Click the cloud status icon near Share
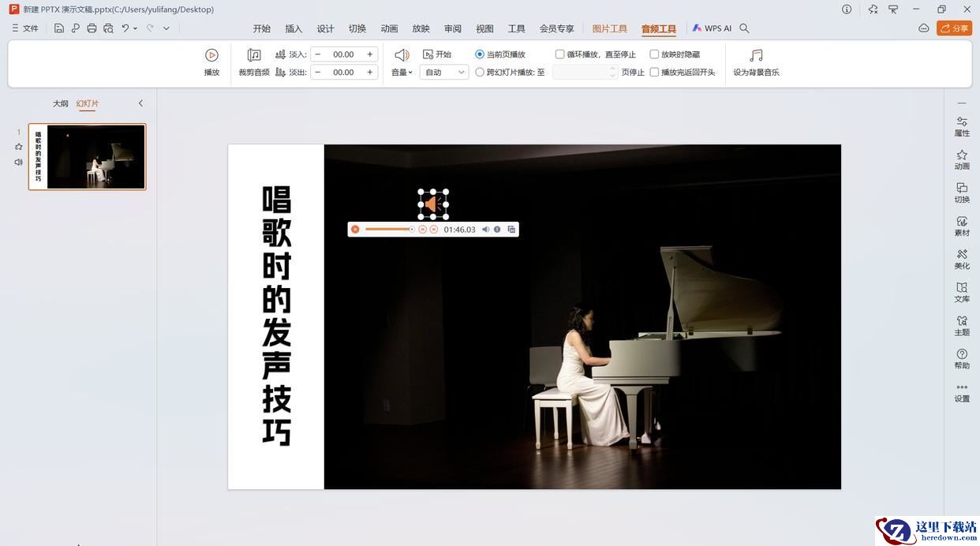The width and height of the screenshot is (980, 546). tap(924, 28)
